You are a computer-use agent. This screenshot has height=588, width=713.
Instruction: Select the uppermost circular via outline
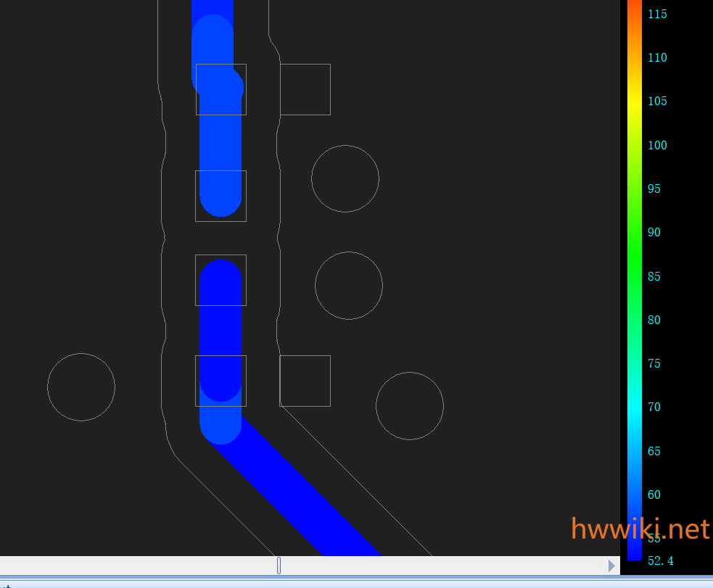(345, 178)
